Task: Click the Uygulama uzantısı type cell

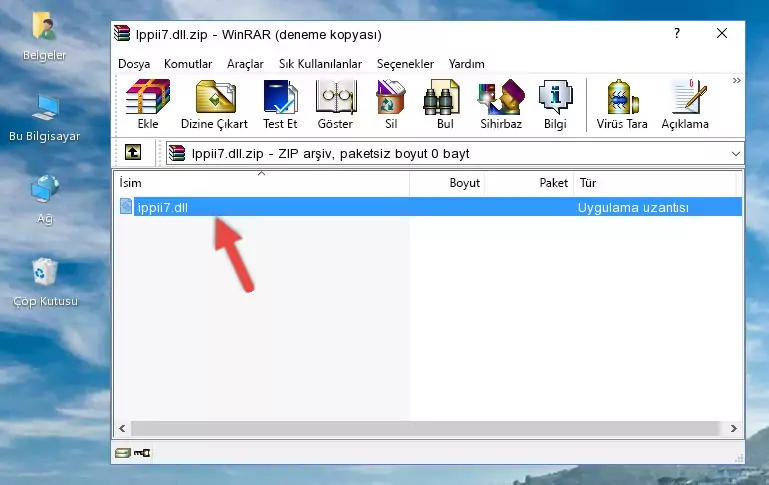Action: (x=633, y=207)
